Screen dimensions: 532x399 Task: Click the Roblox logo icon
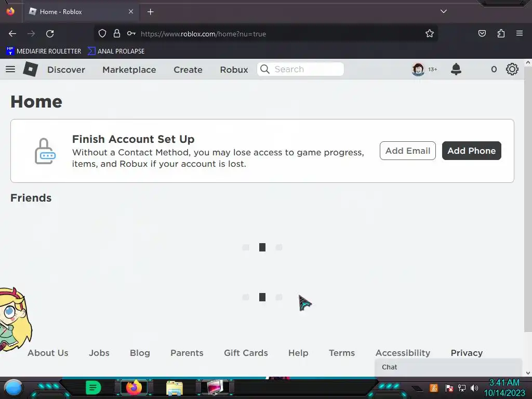pos(31,69)
